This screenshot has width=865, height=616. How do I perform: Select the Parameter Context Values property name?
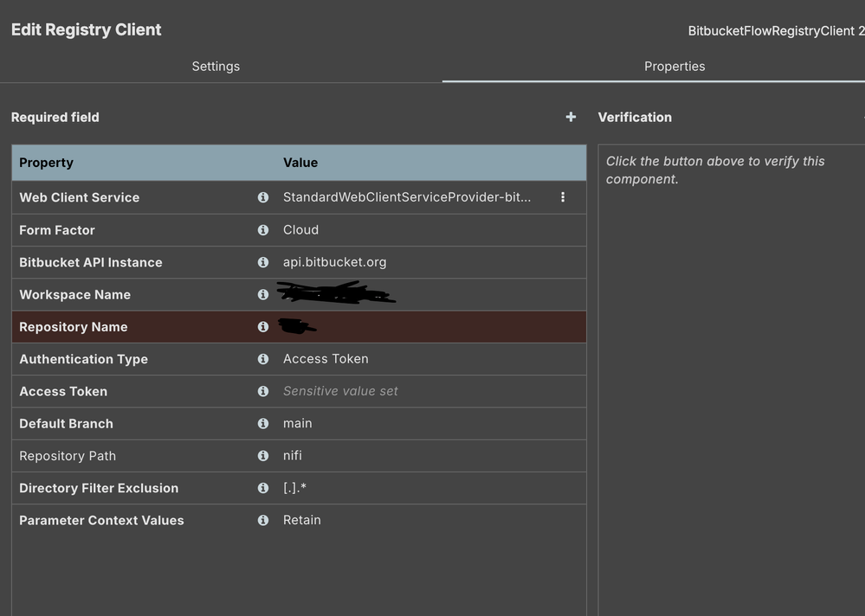101,520
